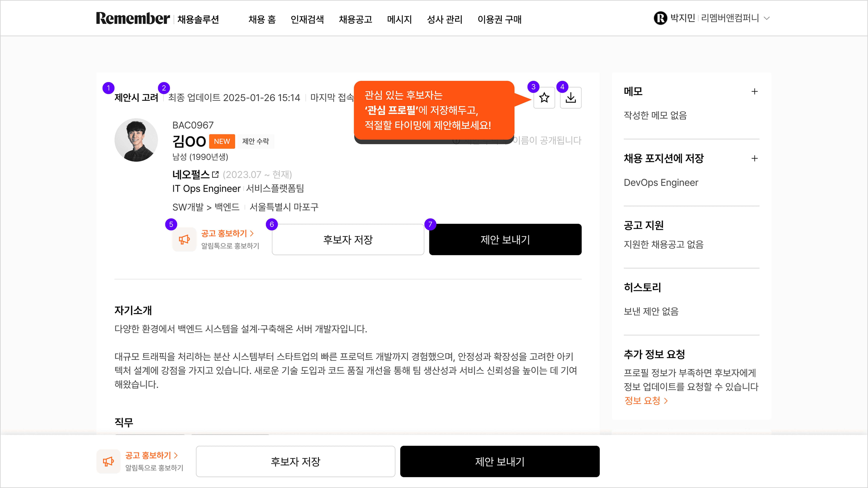Add position via 채용 포지션에 저장 plus
The width and height of the screenshot is (868, 488).
tap(754, 158)
